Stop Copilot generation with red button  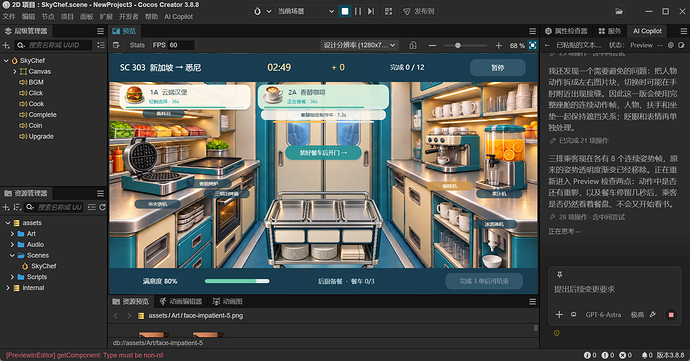coord(671,315)
